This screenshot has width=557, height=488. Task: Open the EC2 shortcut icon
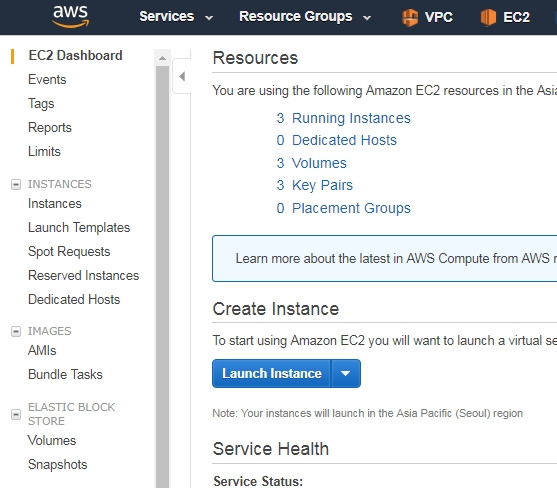pos(488,17)
